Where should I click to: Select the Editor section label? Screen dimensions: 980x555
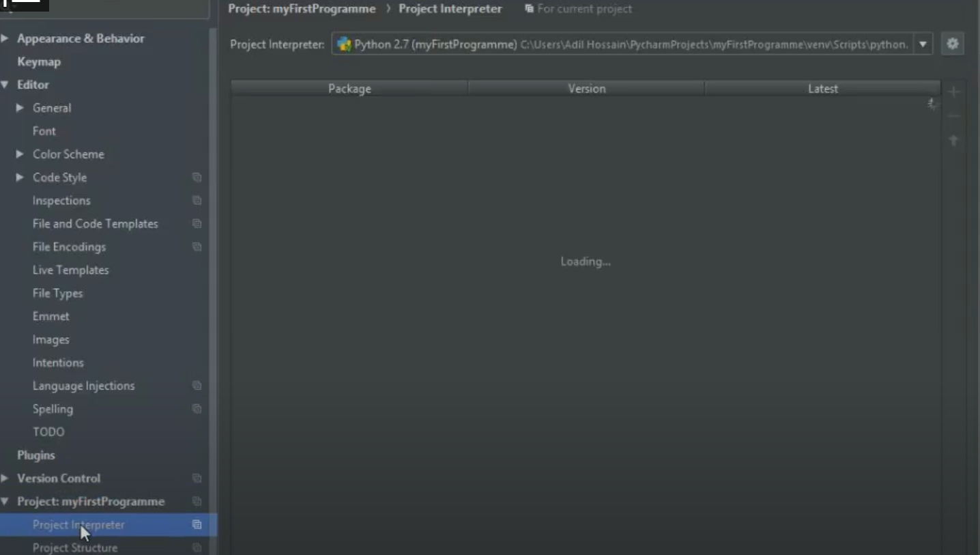33,85
